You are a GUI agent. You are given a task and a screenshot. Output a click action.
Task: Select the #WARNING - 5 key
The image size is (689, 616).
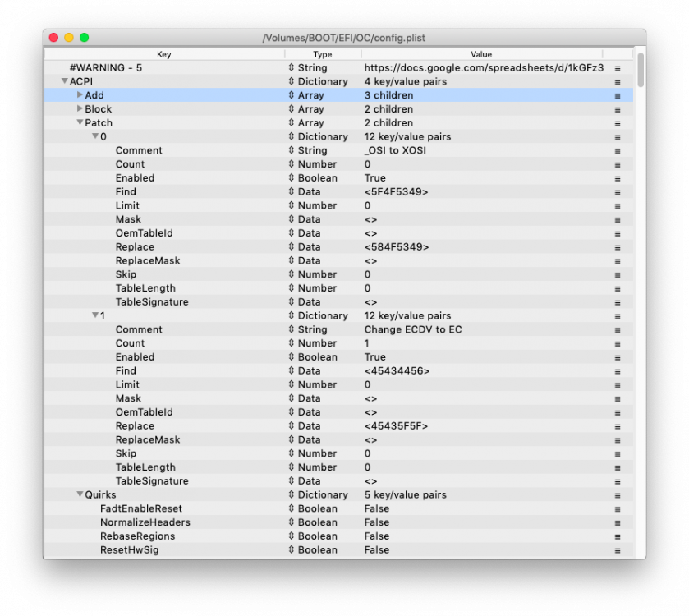(x=105, y=67)
